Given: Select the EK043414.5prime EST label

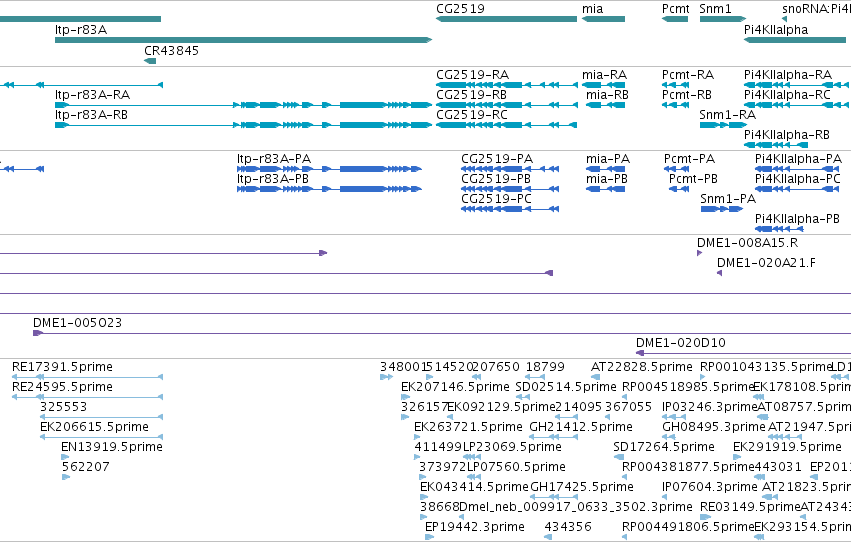Looking at the screenshot, I should (x=474, y=487).
